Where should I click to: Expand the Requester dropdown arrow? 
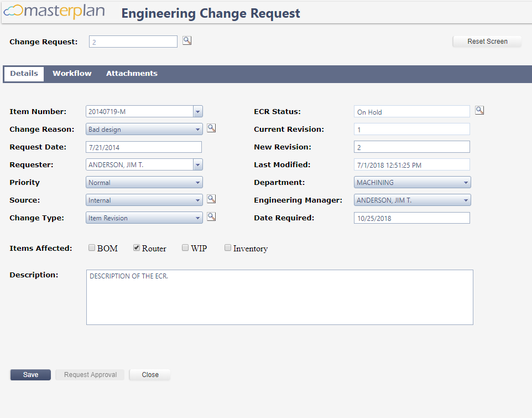click(198, 164)
